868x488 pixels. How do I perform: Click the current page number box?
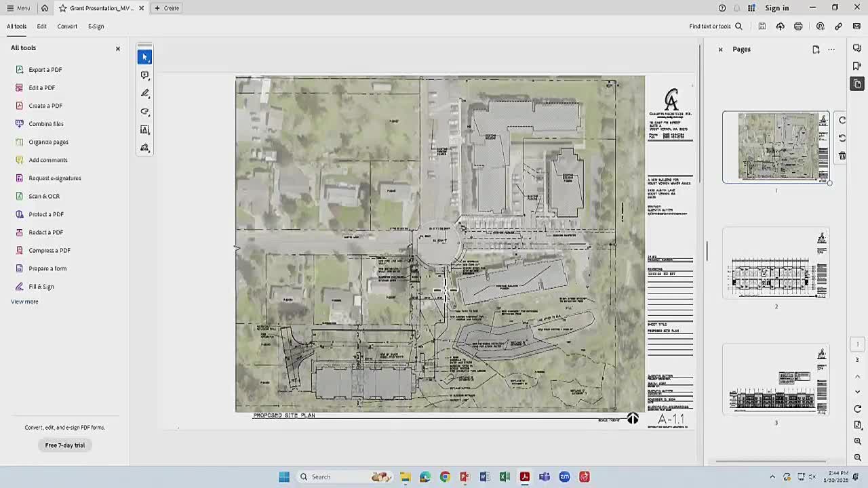857,344
